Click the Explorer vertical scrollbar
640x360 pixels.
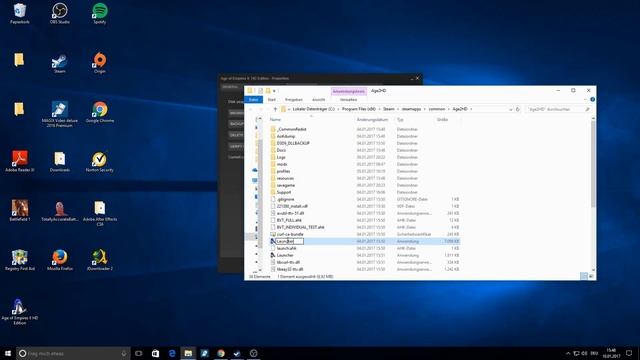[x=593, y=163]
